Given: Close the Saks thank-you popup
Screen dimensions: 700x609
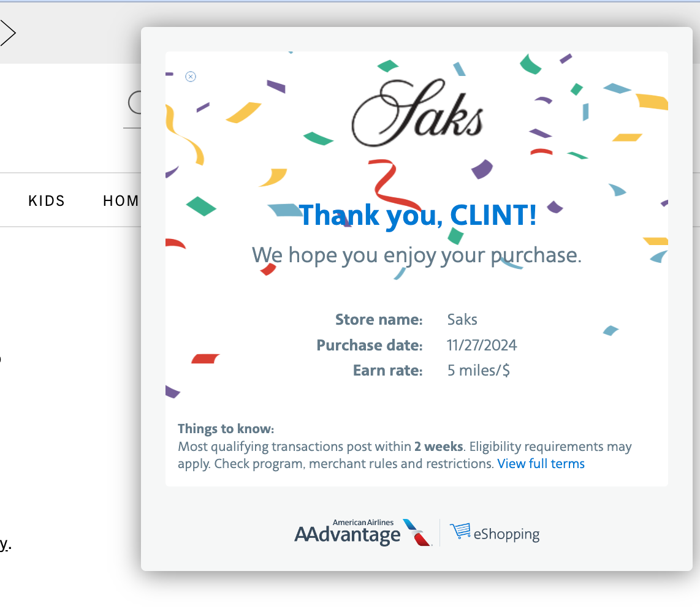Looking at the screenshot, I should [191, 77].
